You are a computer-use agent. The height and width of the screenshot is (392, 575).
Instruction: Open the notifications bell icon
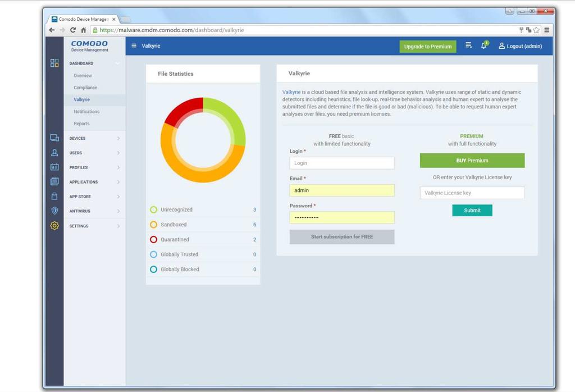coord(484,45)
